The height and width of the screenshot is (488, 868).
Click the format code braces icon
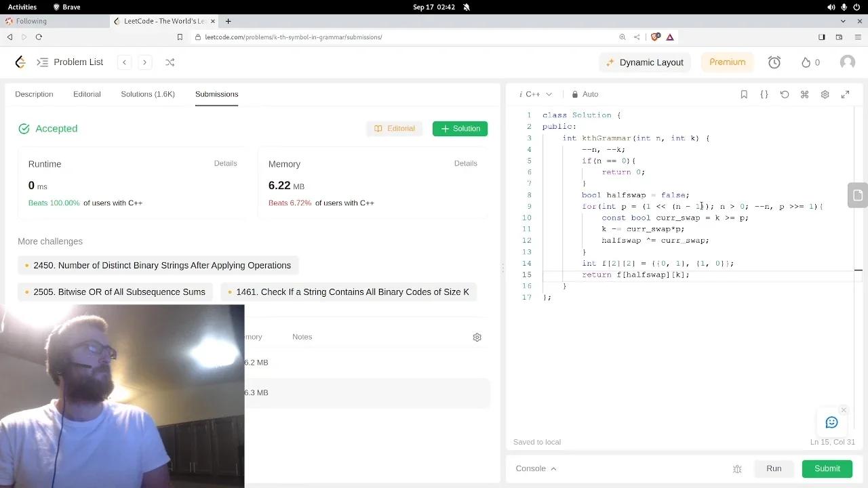764,94
